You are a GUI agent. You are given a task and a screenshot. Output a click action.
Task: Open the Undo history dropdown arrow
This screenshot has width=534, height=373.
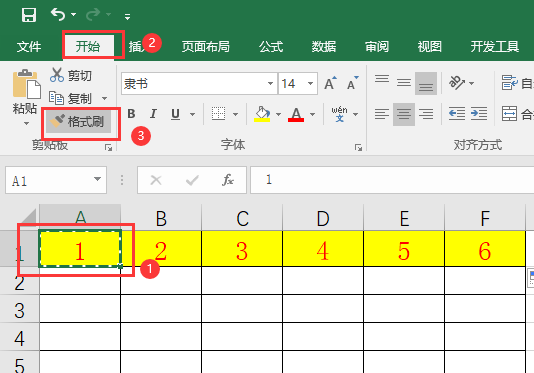(x=73, y=15)
